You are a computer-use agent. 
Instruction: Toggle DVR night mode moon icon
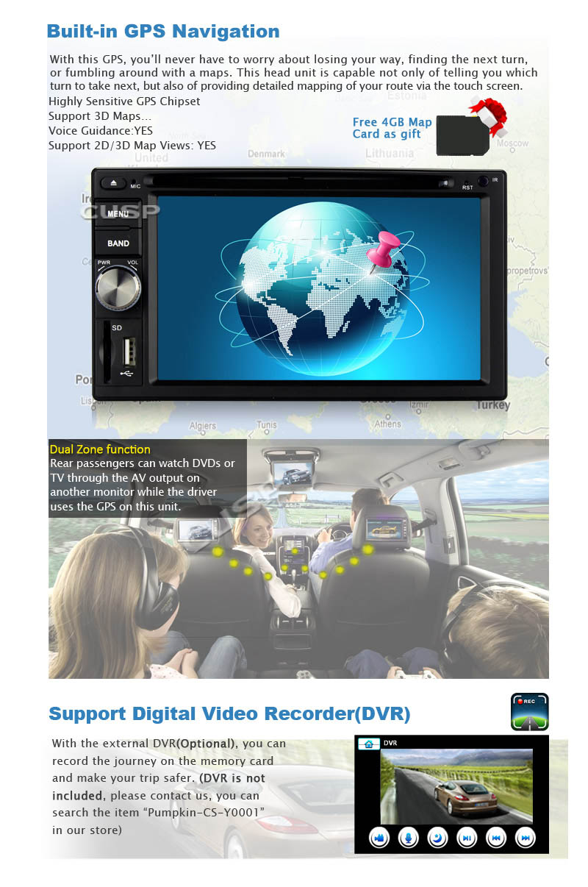click(x=437, y=837)
